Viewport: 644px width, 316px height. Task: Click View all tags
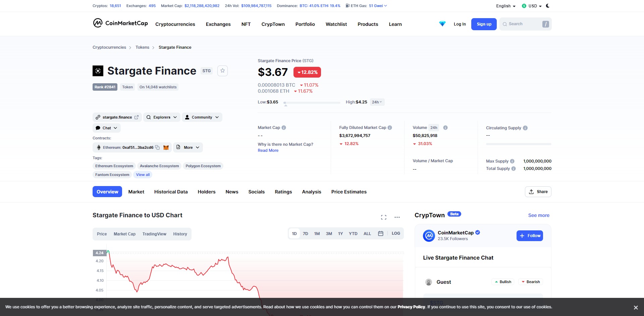tap(143, 175)
